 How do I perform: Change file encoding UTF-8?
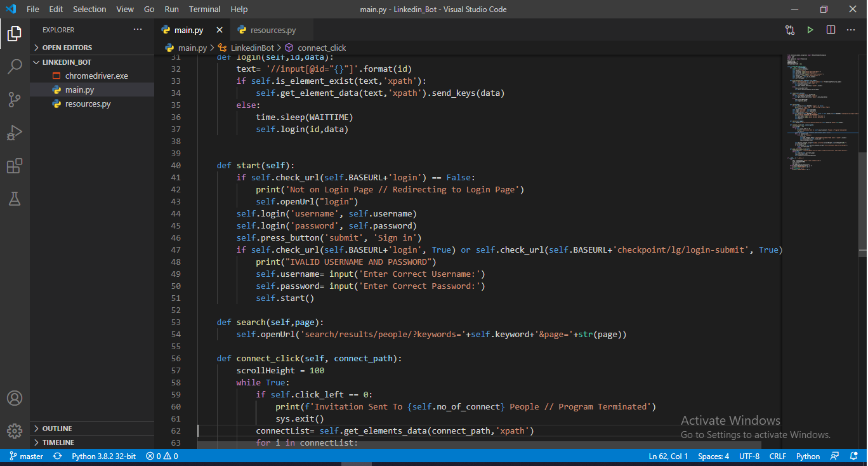(749, 456)
